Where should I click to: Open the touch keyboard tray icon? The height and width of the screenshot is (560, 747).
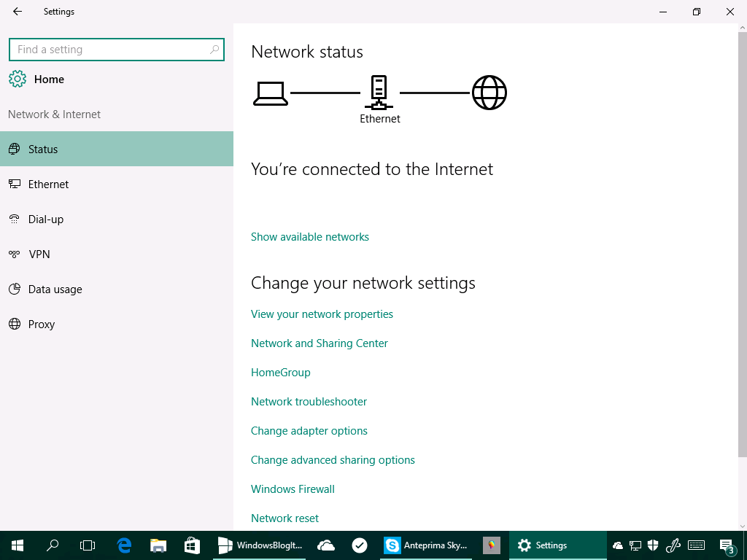697,545
